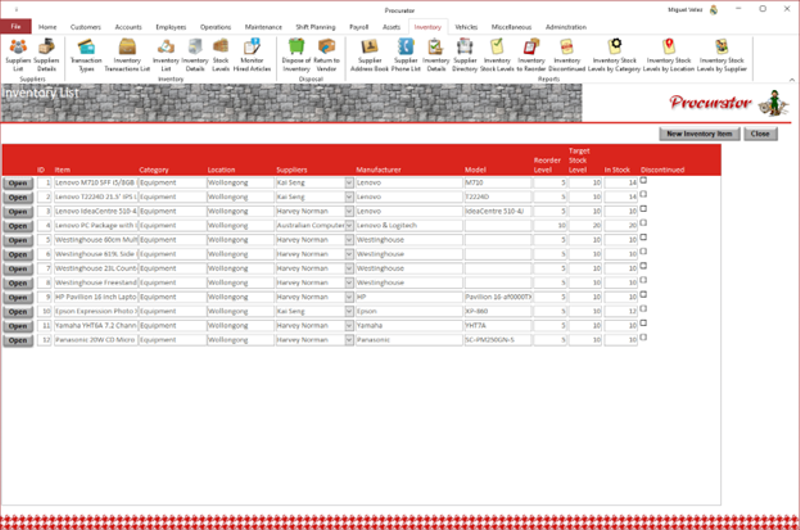Expand Suppliers dropdown in row 1
The width and height of the screenshot is (800, 530).
click(x=349, y=184)
